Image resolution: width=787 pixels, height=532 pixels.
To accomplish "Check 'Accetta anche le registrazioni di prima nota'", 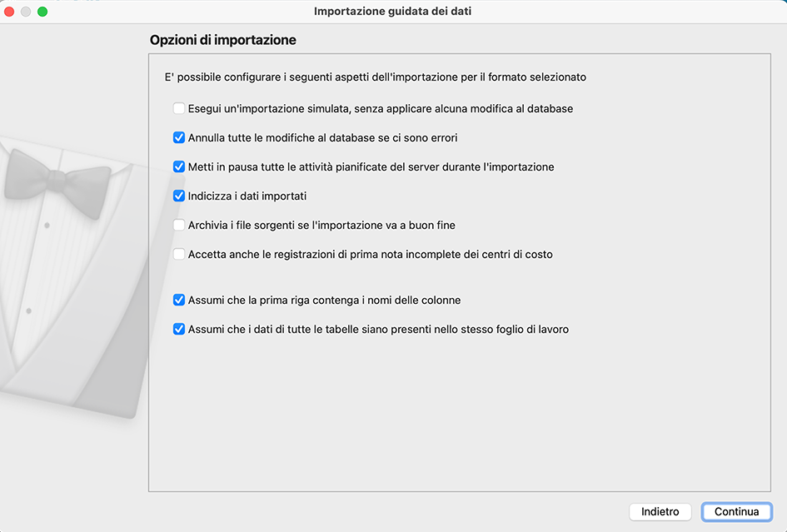I will pos(179,254).
